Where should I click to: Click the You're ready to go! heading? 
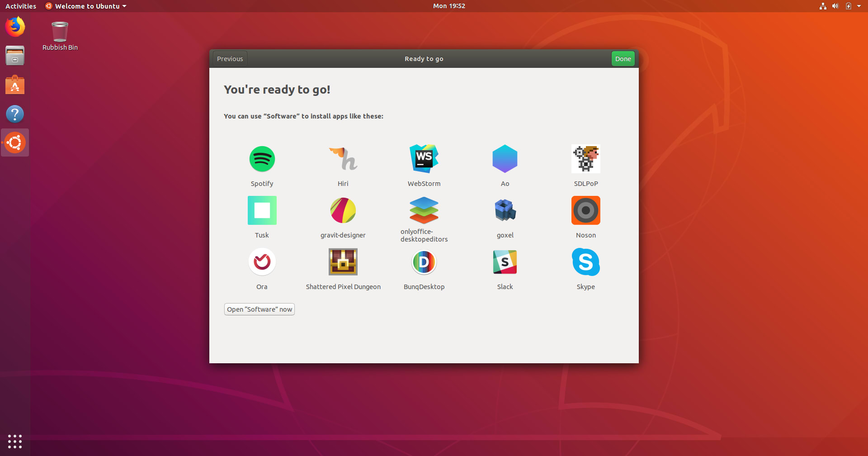(277, 90)
